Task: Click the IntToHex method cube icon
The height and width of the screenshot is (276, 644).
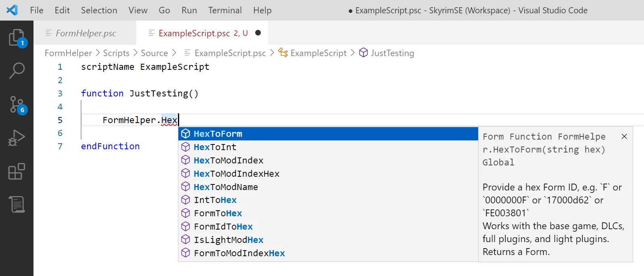Action: (x=186, y=200)
